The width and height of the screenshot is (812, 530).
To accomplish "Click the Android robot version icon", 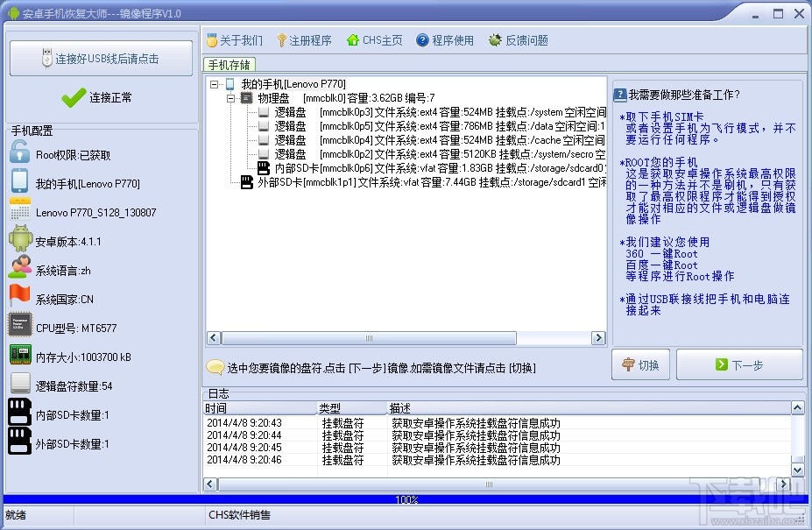I will pos(20,239).
